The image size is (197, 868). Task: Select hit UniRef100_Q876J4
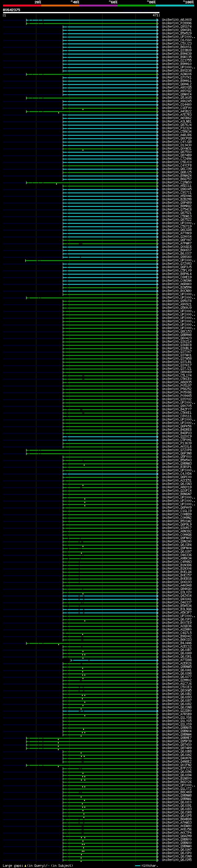[x=177, y=125]
